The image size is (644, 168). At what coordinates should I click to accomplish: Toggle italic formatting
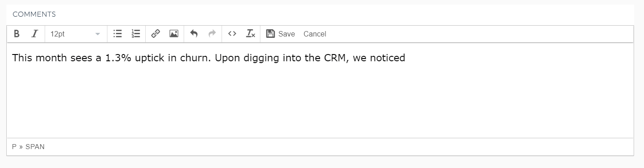pyautogui.click(x=34, y=34)
